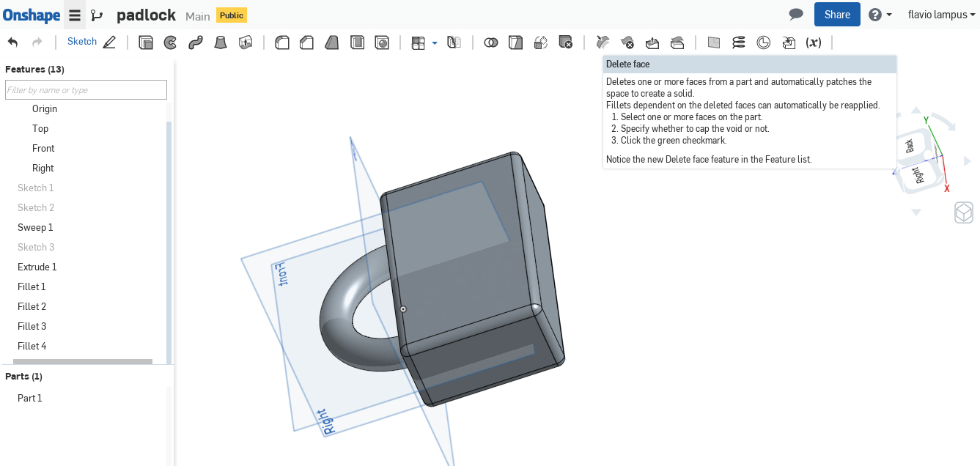
Task: Click the feature list horizontal scrollbar
Action: point(83,361)
